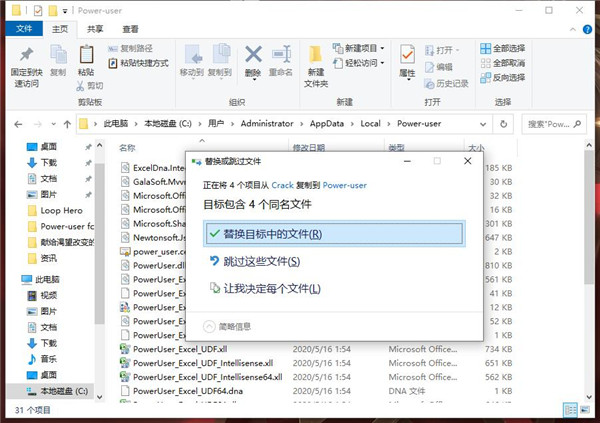Screen dimensions: 600x423
Task: Go up one folder level arrow
Action: pyautogui.click(x=67, y=124)
